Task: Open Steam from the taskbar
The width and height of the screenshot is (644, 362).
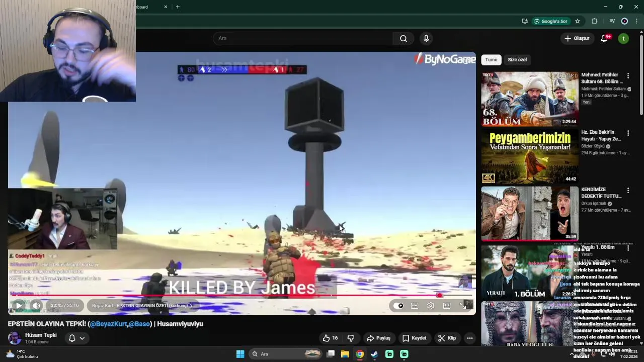Action: [x=374, y=354]
